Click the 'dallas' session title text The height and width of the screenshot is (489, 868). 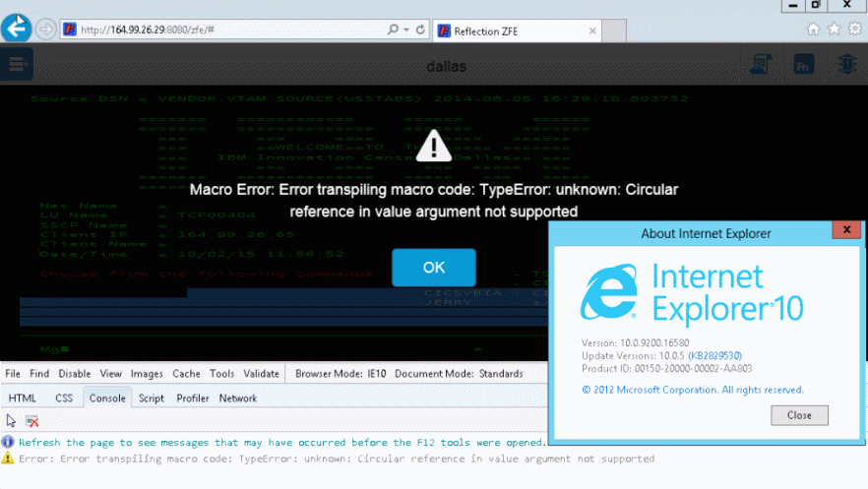tap(446, 66)
